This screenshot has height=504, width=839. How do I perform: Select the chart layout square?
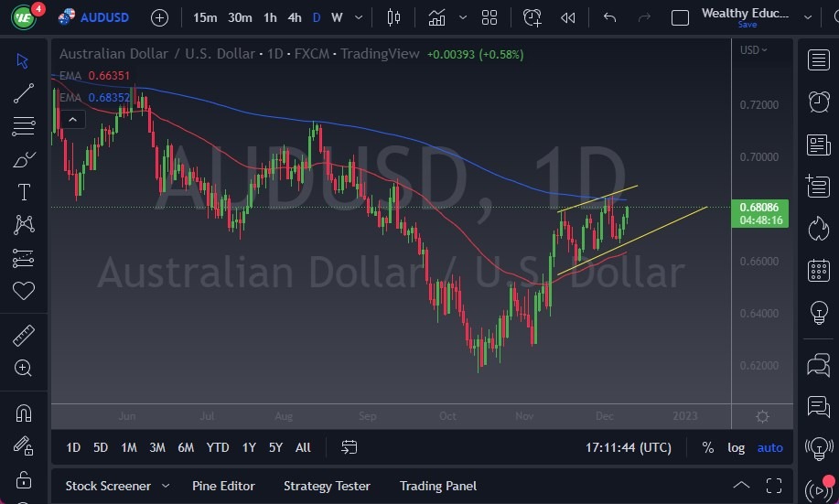(x=680, y=17)
